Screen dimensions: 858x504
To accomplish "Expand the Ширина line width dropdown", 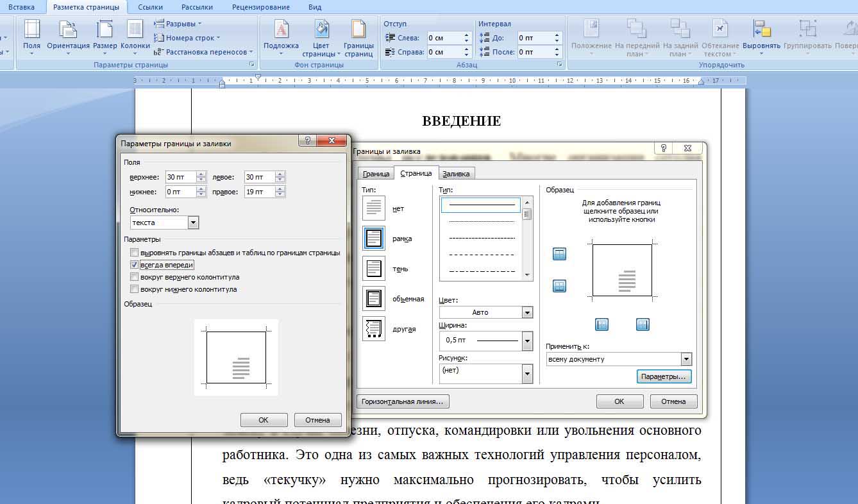I will pyautogui.click(x=527, y=340).
